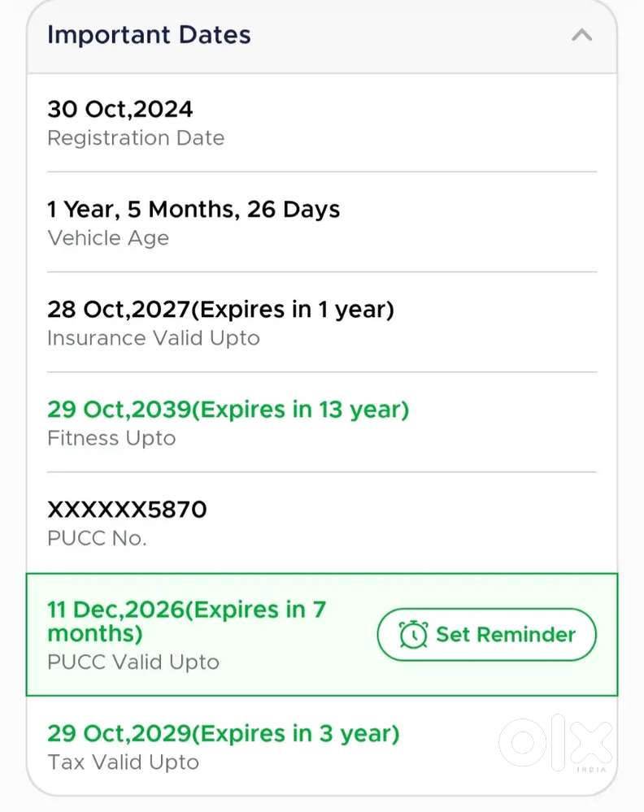Click the Important Dates header title

[149, 35]
